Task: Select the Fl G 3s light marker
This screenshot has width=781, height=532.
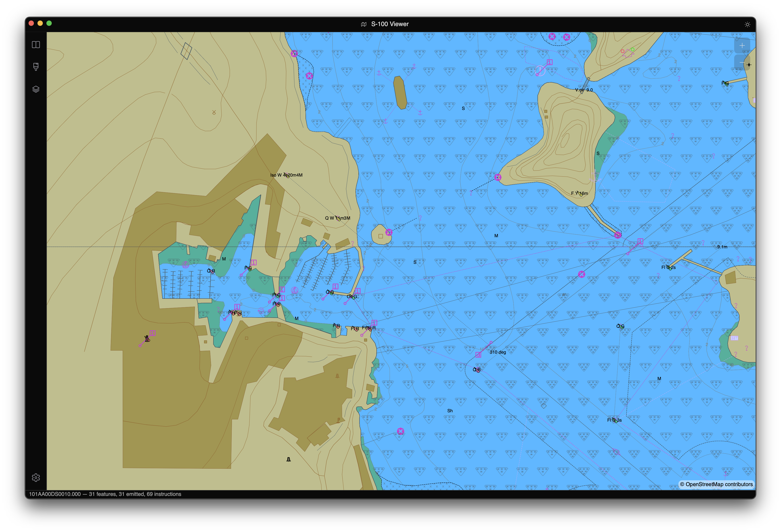Action: click(614, 420)
